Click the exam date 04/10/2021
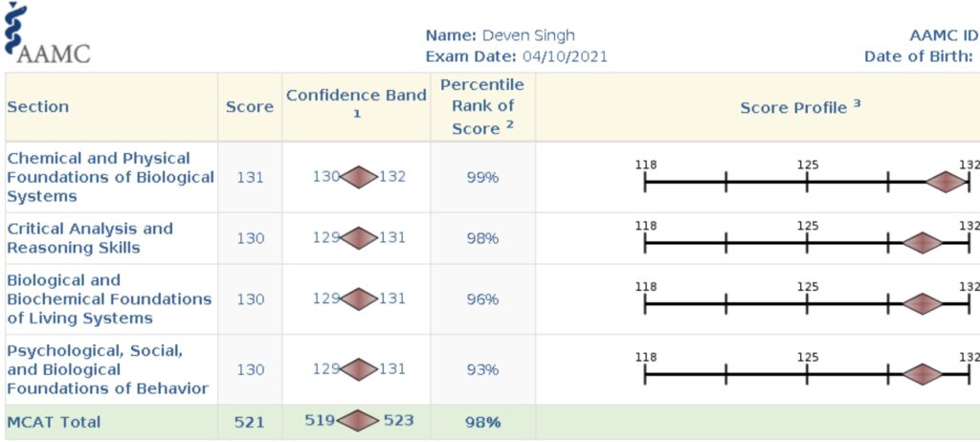980x442 pixels. [565, 56]
